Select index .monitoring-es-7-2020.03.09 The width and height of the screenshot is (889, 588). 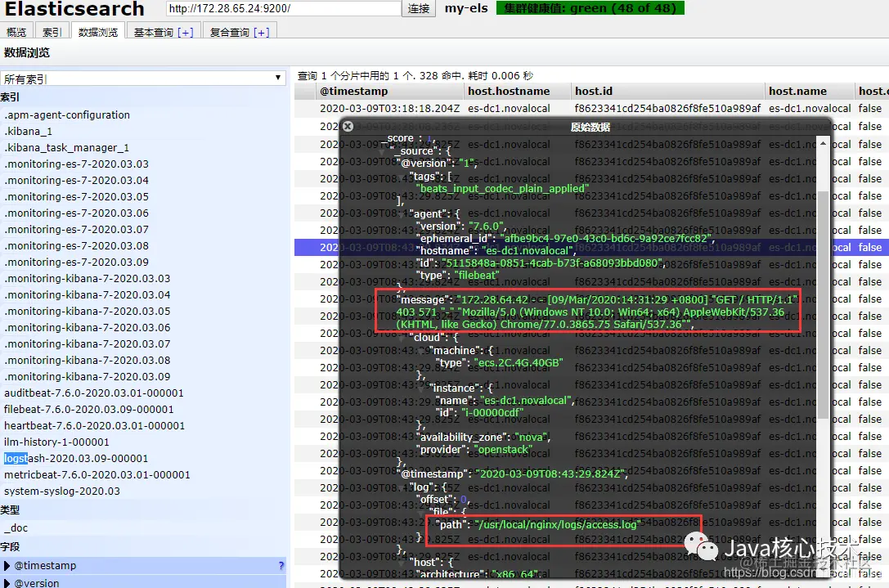coord(77,263)
